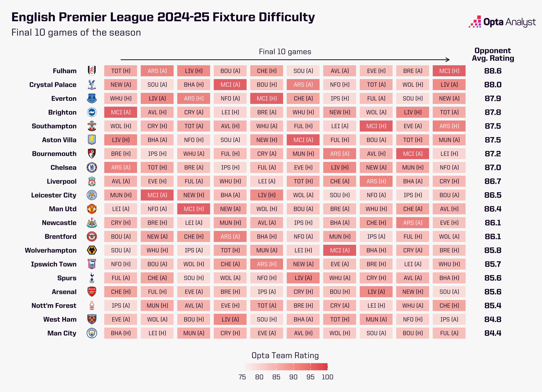Click the Wolverhampton wolf head logo
The image size is (542, 392).
point(92,250)
